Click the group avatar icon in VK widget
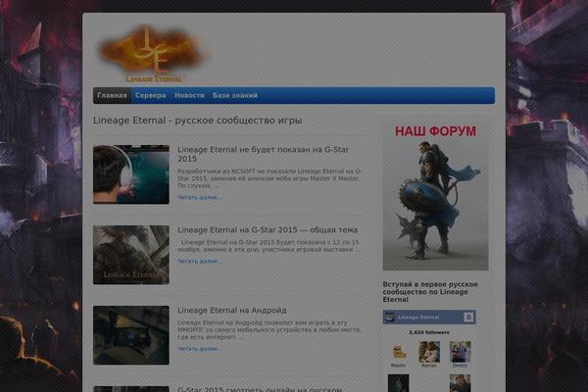588x392 pixels. [390, 318]
